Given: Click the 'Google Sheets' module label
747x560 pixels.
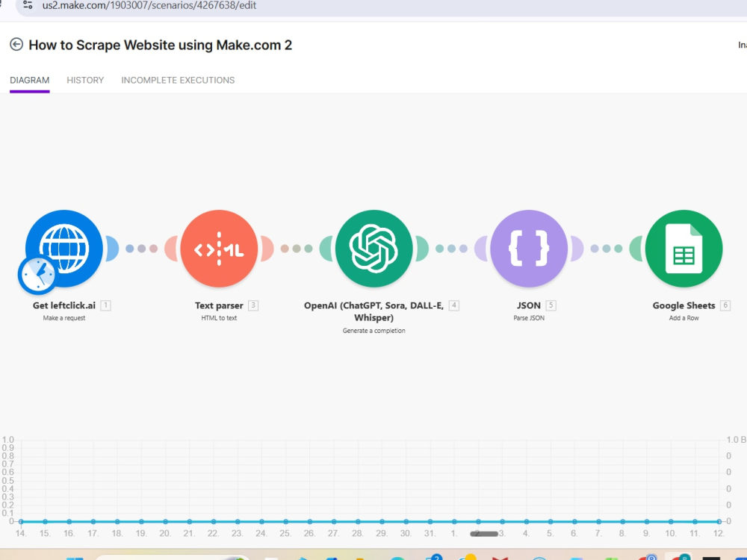Looking at the screenshot, I should [684, 305].
